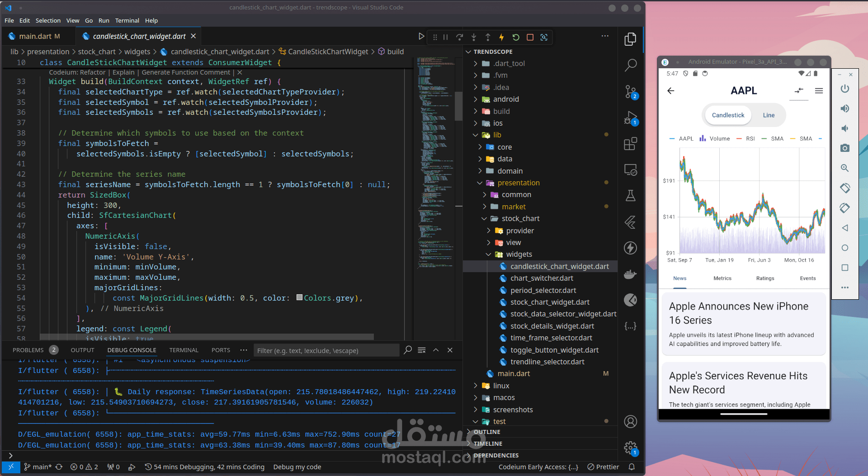Toggle the yellow SMA legend item
Viewport: 868px width, 476px height.
pyautogui.click(x=801, y=139)
